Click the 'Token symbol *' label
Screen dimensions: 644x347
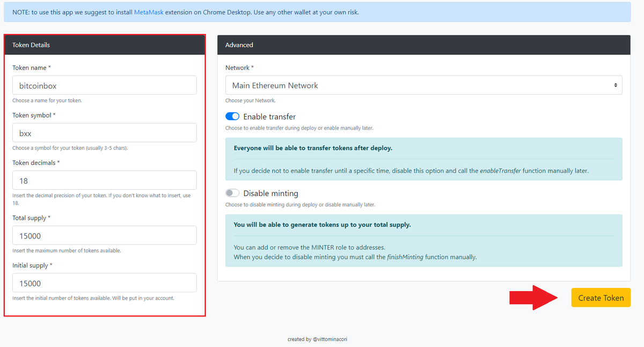click(x=34, y=115)
